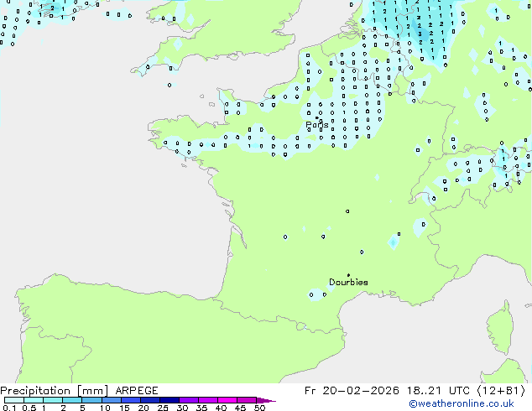532x411 pixels.
Task: Select the lightest 0.1–0.5 mm legend swatch
Action: pos(14,400)
